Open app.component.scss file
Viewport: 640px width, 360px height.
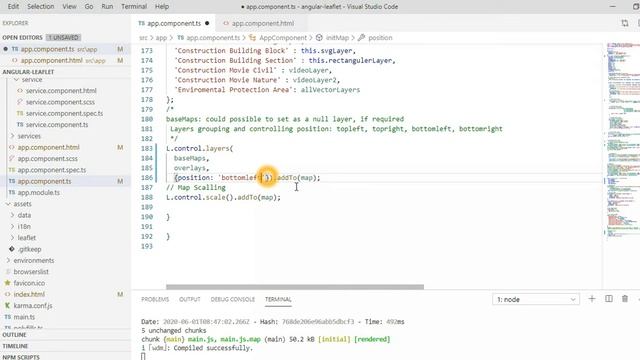point(47,159)
